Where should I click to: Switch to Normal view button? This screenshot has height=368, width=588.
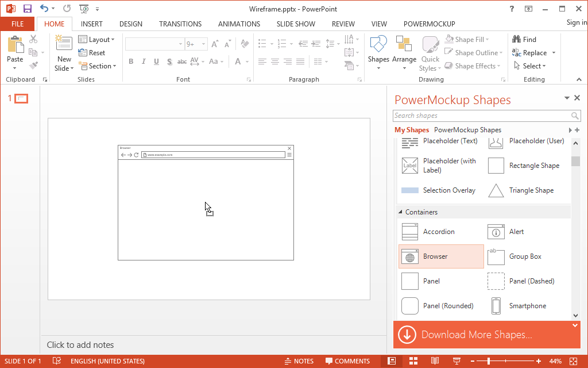click(x=392, y=361)
